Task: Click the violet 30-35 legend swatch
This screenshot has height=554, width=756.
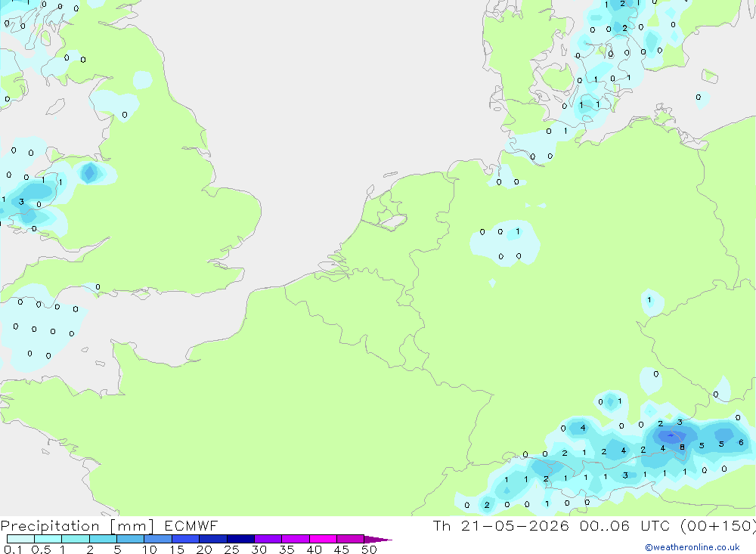Action: point(268,539)
